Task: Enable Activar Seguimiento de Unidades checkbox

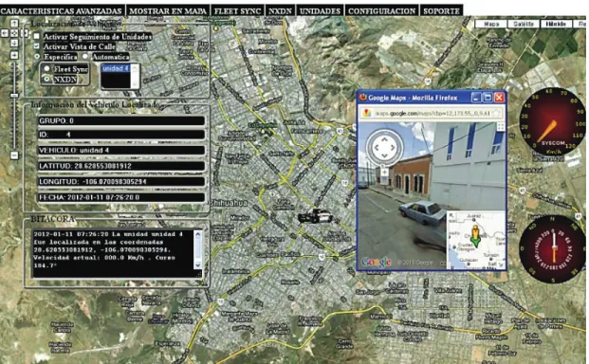Action: 36,36
